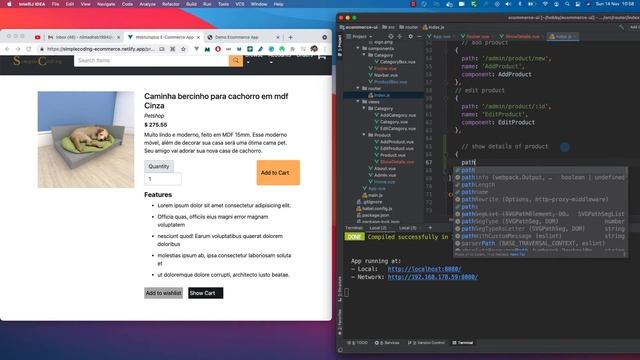Open the Project panel settings gear

(x=410, y=36)
